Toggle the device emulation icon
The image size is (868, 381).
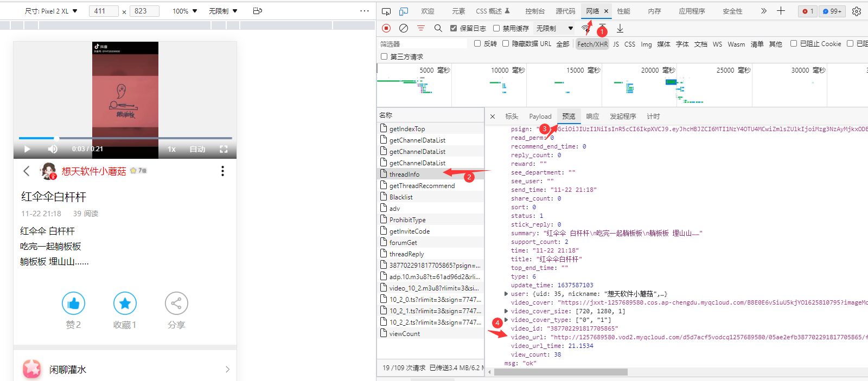(404, 11)
